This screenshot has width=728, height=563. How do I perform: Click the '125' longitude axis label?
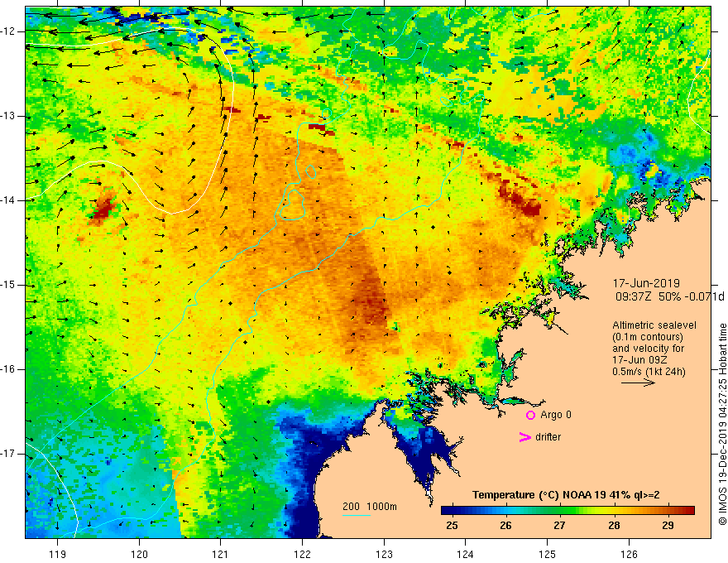click(548, 554)
